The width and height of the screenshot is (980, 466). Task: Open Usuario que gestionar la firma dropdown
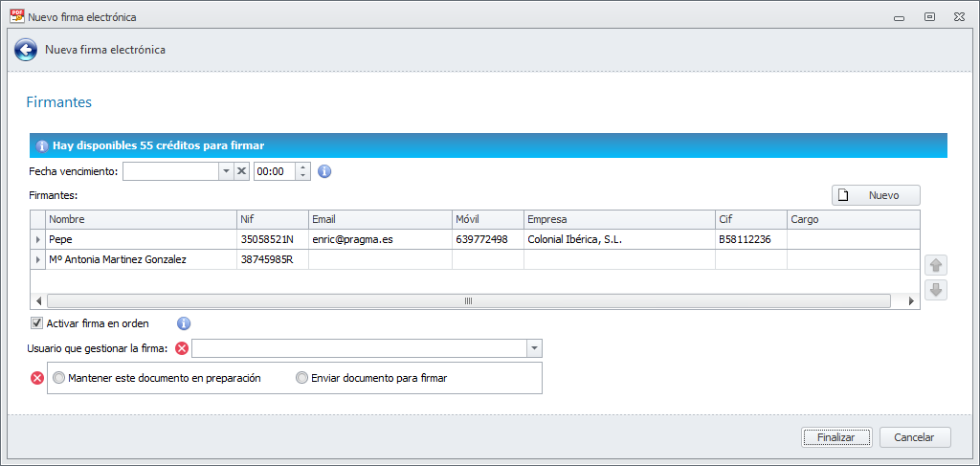pyautogui.click(x=534, y=348)
